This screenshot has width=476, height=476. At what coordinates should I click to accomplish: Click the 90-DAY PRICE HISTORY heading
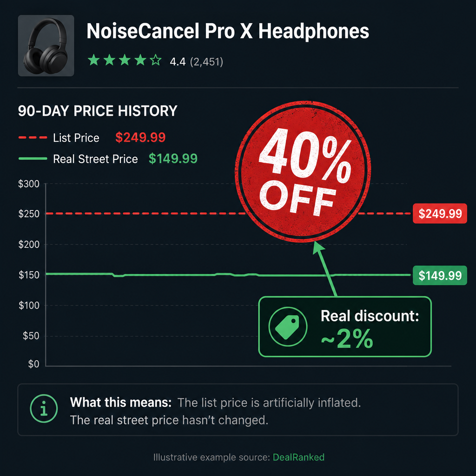point(98,111)
